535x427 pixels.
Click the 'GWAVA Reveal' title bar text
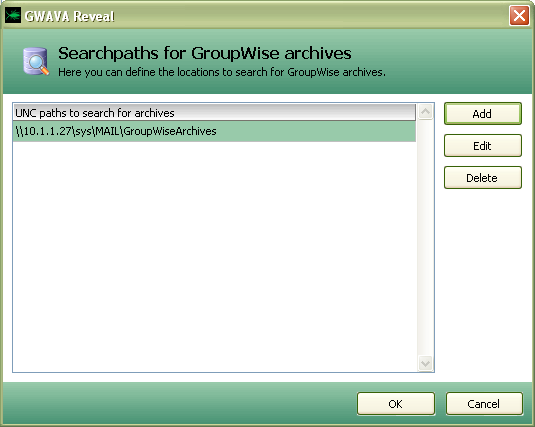pos(70,16)
